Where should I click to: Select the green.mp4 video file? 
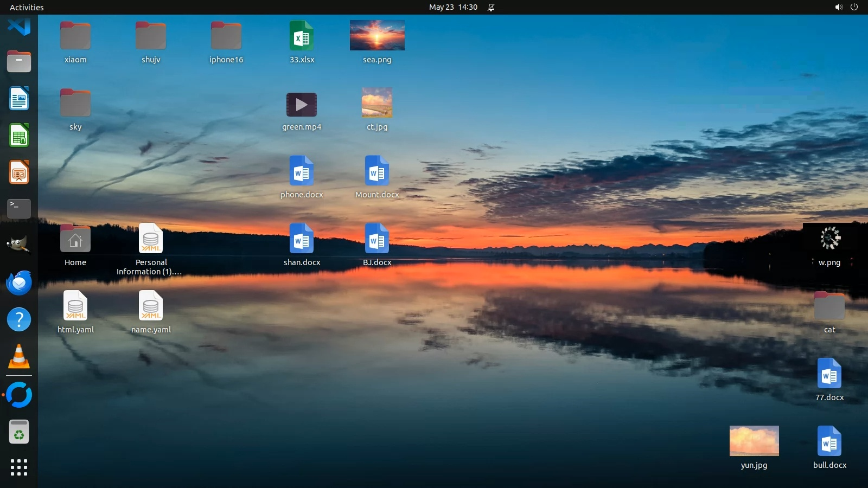[302, 105]
